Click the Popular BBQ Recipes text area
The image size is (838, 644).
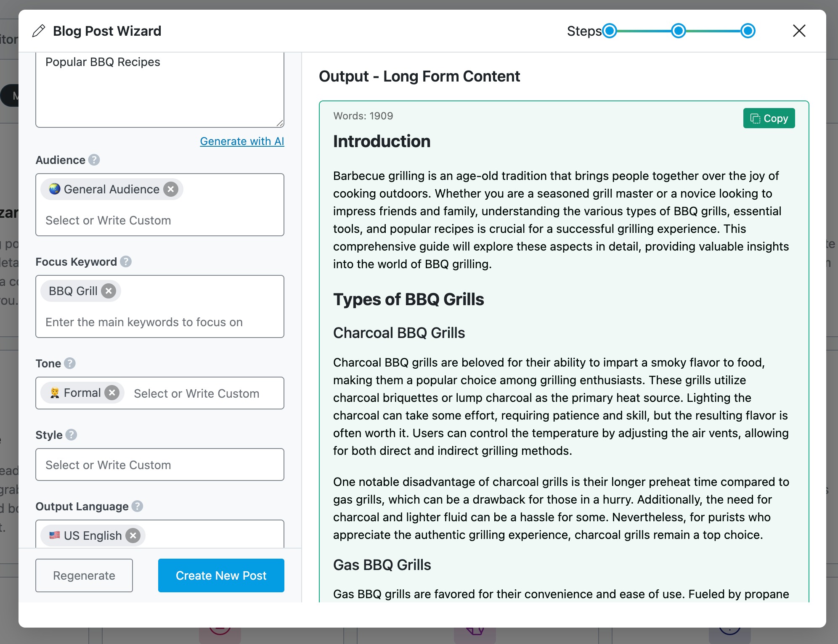tap(159, 89)
